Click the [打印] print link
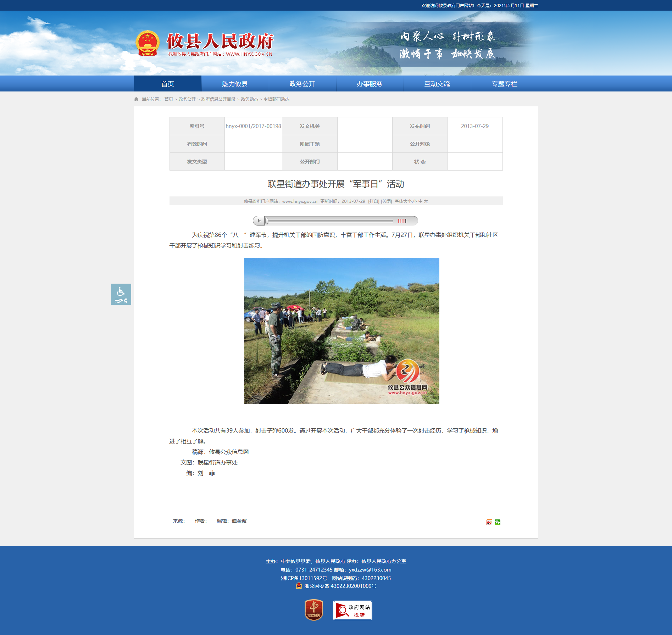 point(373,201)
